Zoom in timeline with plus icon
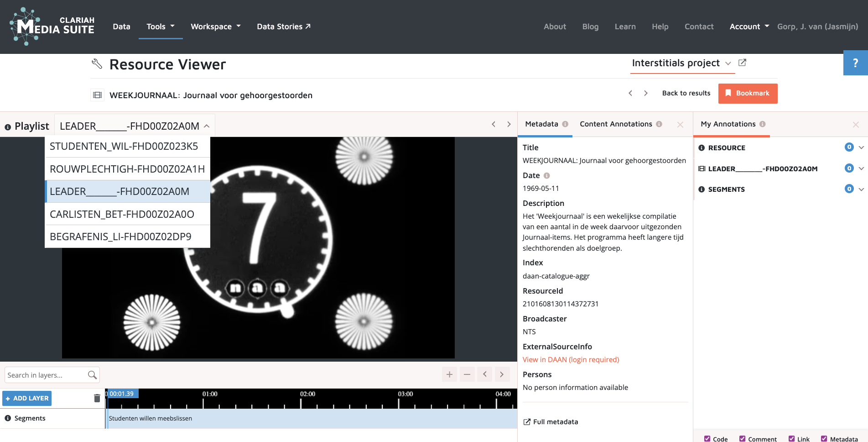 tap(449, 374)
